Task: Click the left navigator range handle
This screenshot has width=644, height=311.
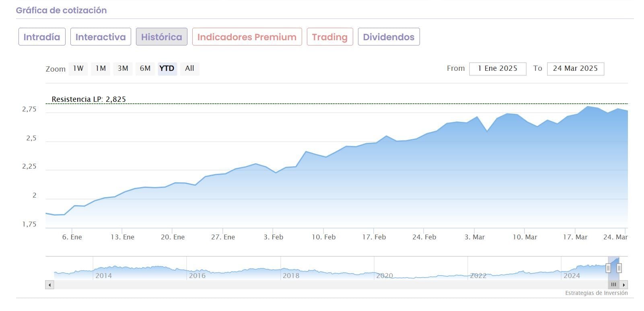Action: 608,268
